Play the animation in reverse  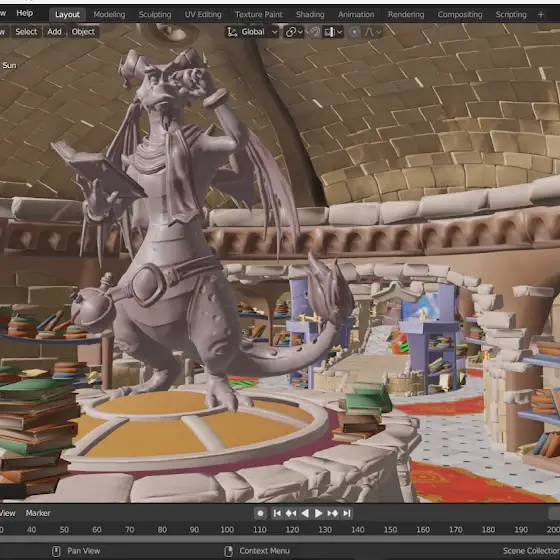coord(305,513)
